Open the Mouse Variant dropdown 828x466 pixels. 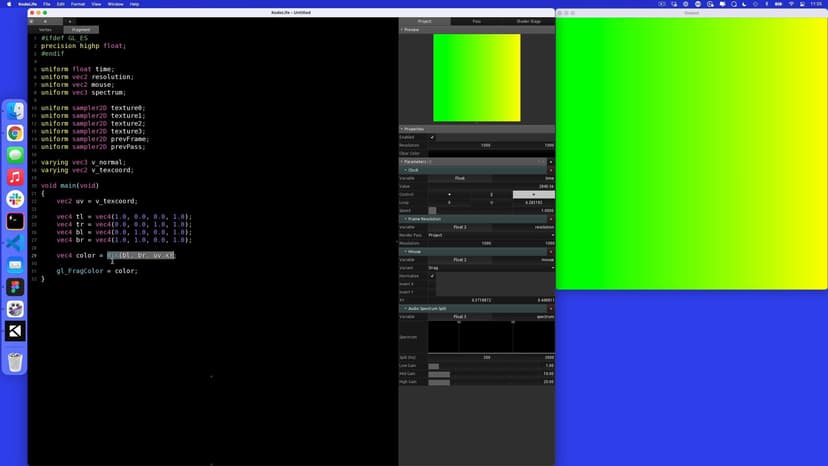point(490,268)
